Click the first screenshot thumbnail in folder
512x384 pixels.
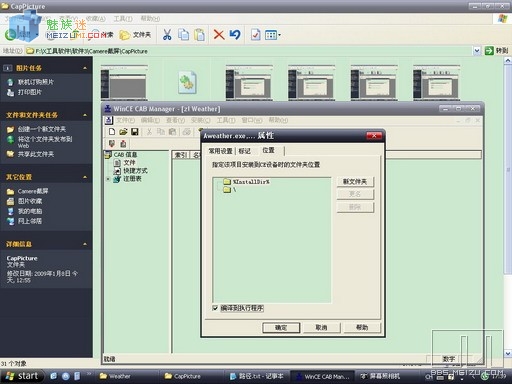coord(124,82)
